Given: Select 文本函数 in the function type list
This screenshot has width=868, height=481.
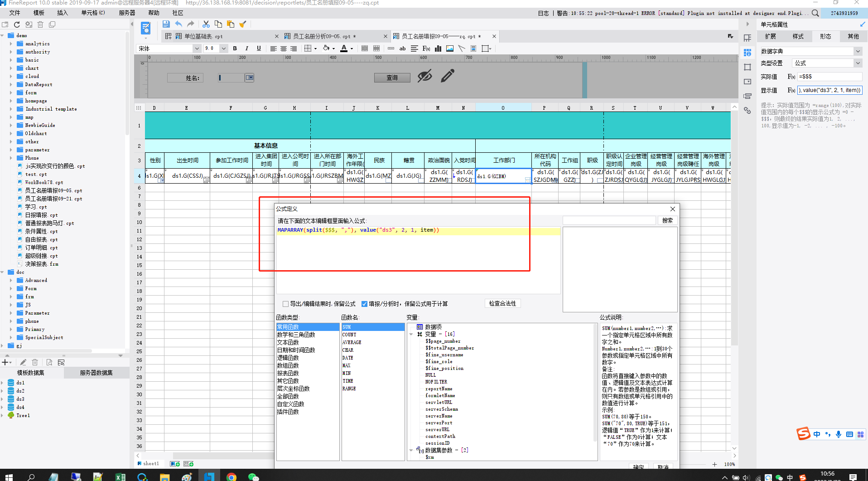Looking at the screenshot, I should tap(308, 342).
